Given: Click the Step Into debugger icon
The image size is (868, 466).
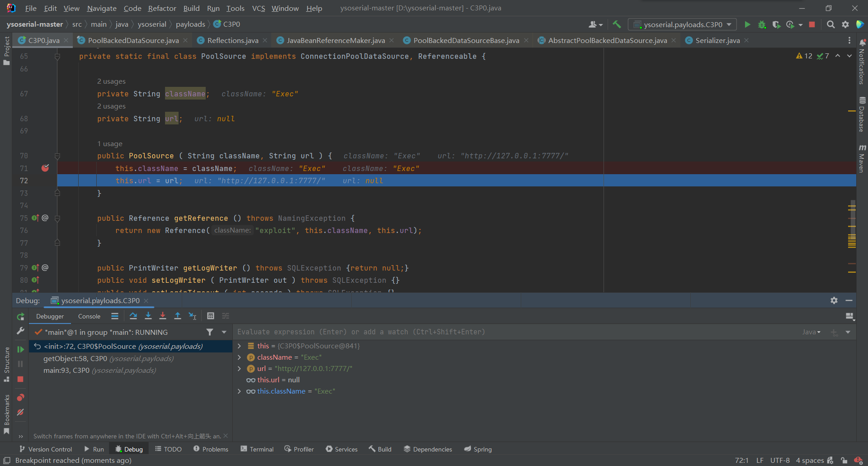Looking at the screenshot, I should [x=148, y=316].
